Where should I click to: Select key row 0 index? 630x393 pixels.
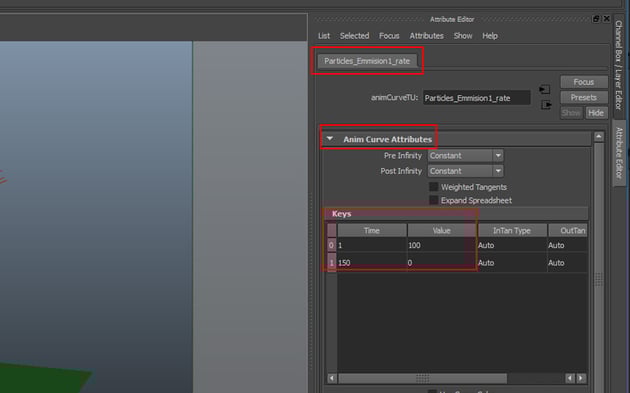(x=331, y=245)
